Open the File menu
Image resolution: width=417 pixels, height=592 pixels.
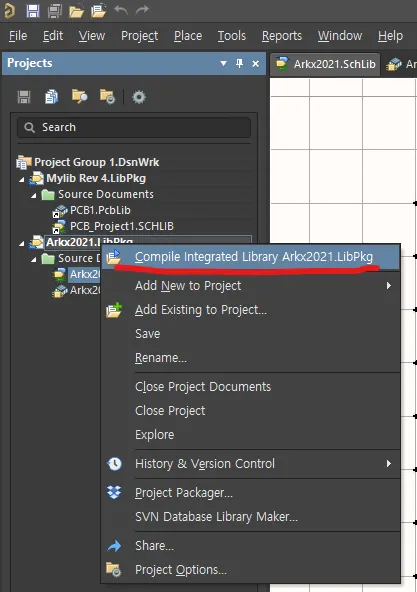coord(18,36)
